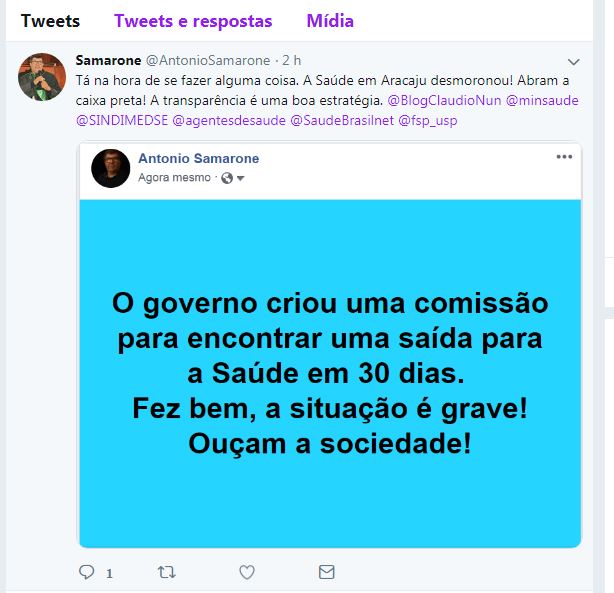
Task: Open the blue image with commission text
Action: coord(330,373)
